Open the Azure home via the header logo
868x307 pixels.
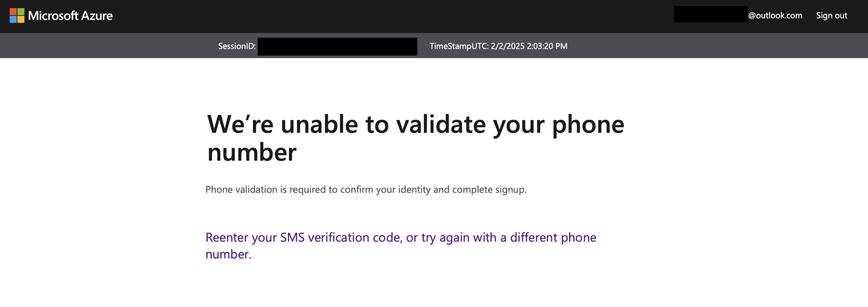(x=61, y=16)
